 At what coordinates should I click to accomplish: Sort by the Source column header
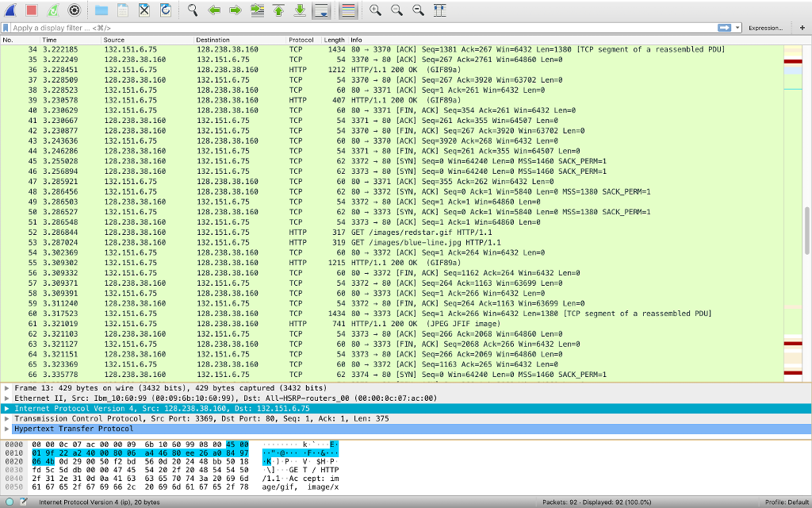[114, 40]
